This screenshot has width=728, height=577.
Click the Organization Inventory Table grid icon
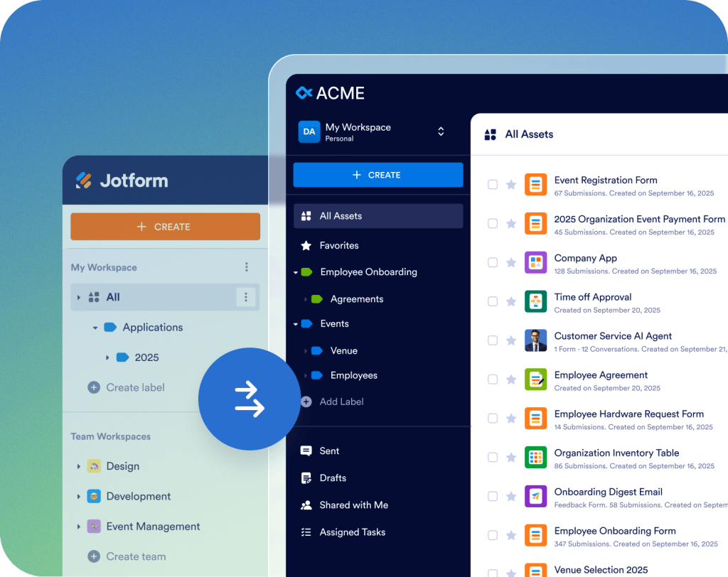(x=535, y=458)
